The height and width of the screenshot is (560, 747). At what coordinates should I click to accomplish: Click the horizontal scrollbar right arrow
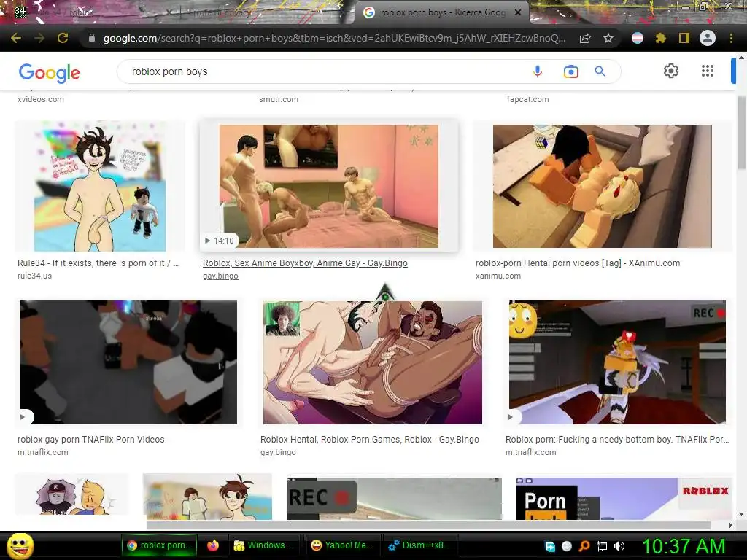pos(731,525)
